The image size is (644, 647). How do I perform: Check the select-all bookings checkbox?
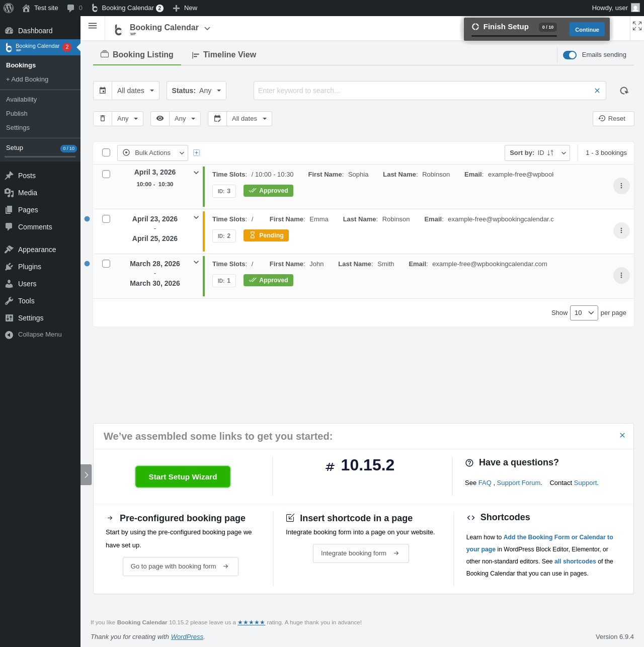(x=106, y=152)
